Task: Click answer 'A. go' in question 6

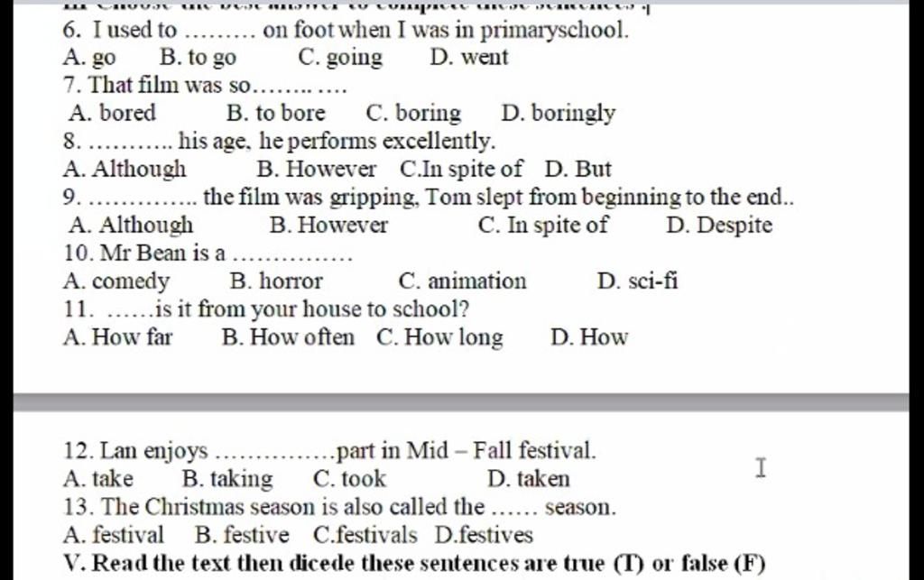Action: click(x=89, y=58)
